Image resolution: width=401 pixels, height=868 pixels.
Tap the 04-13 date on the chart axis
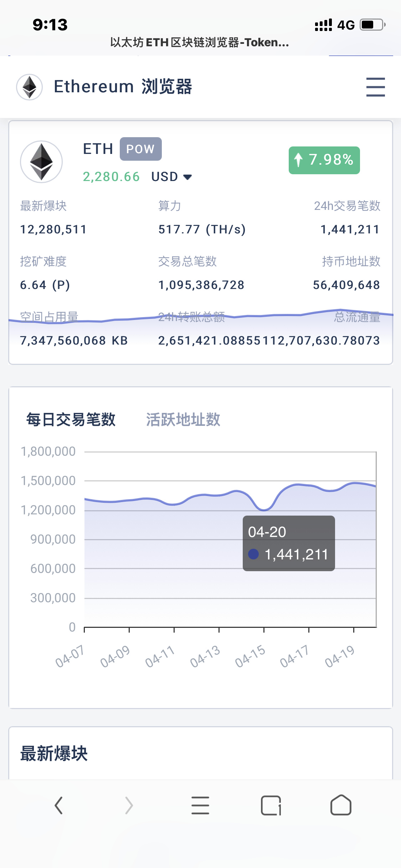(205, 656)
